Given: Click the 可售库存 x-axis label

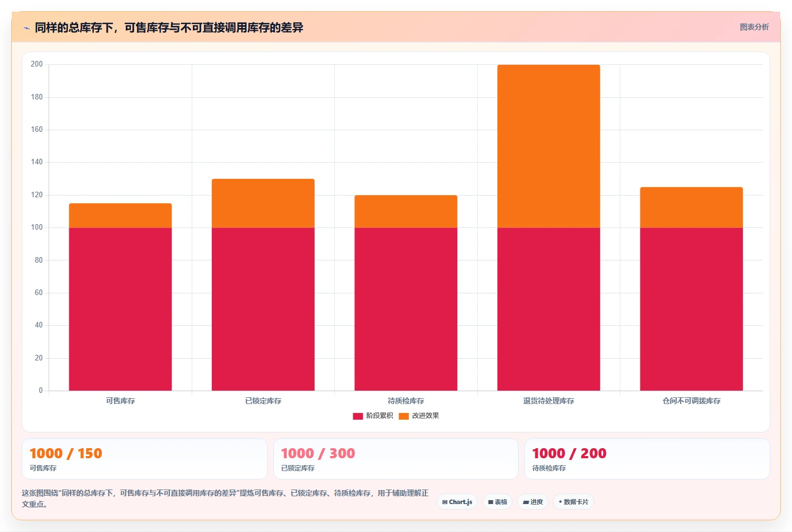Looking at the screenshot, I should click(x=120, y=401).
